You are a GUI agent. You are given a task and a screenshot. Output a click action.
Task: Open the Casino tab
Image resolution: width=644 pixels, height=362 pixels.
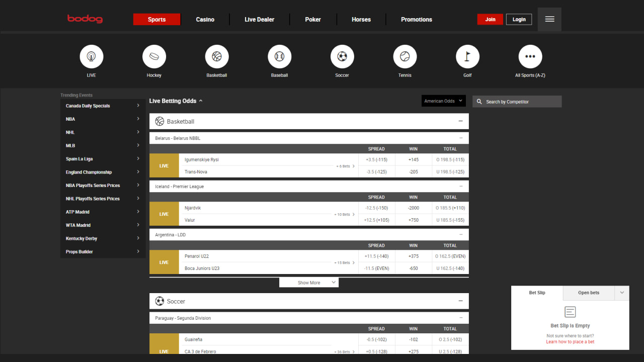[x=205, y=19]
